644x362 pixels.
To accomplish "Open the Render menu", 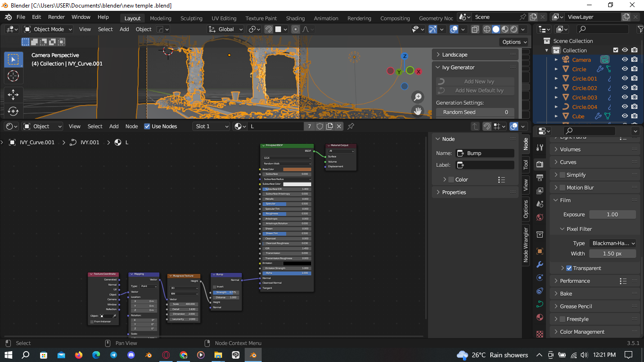I will pyautogui.click(x=57, y=17).
